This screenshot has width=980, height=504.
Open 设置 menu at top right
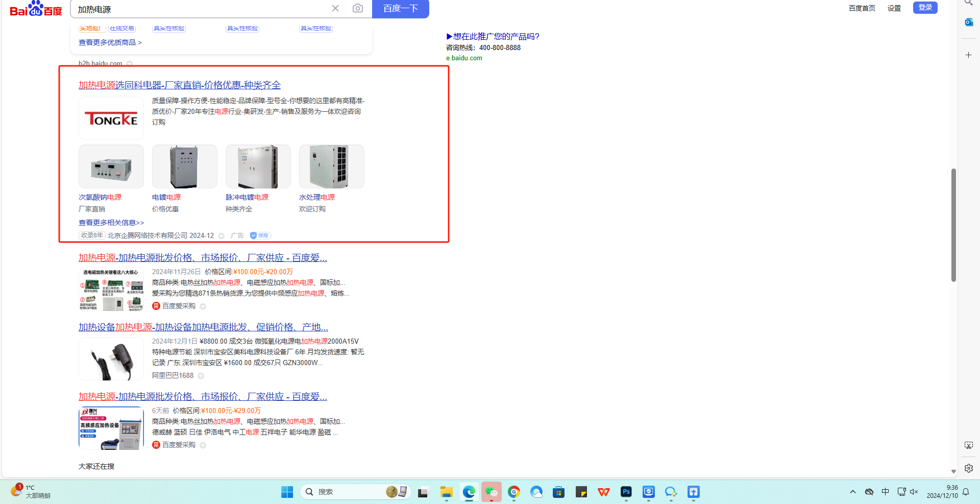click(x=894, y=8)
